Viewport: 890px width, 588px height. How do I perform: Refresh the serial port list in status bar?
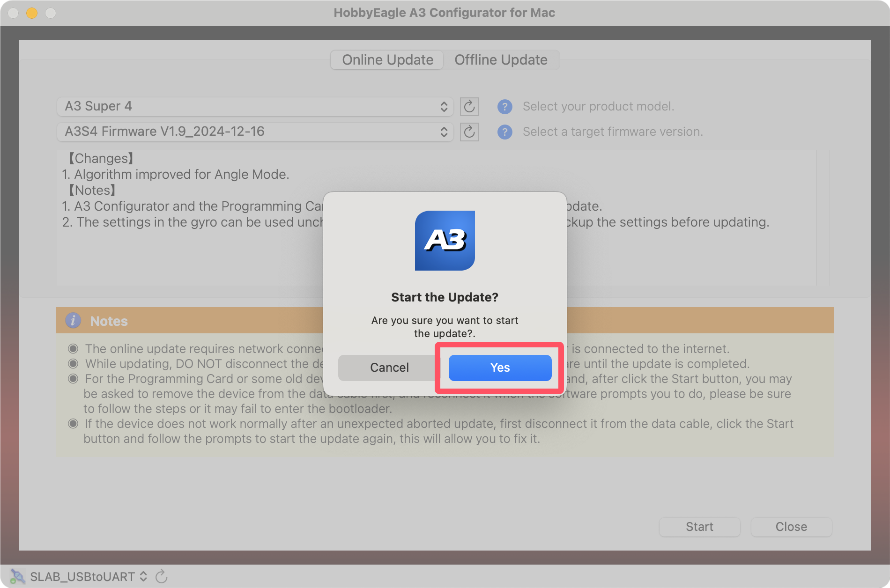click(161, 576)
